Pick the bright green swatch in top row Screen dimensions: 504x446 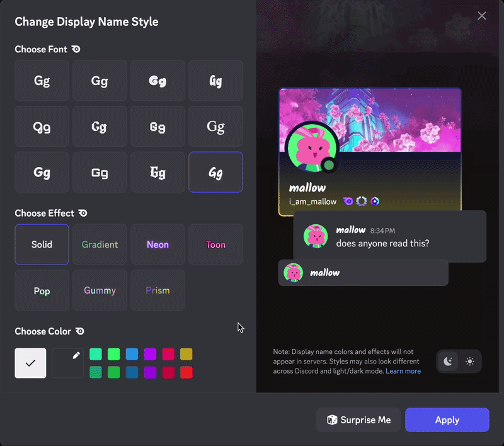click(114, 354)
